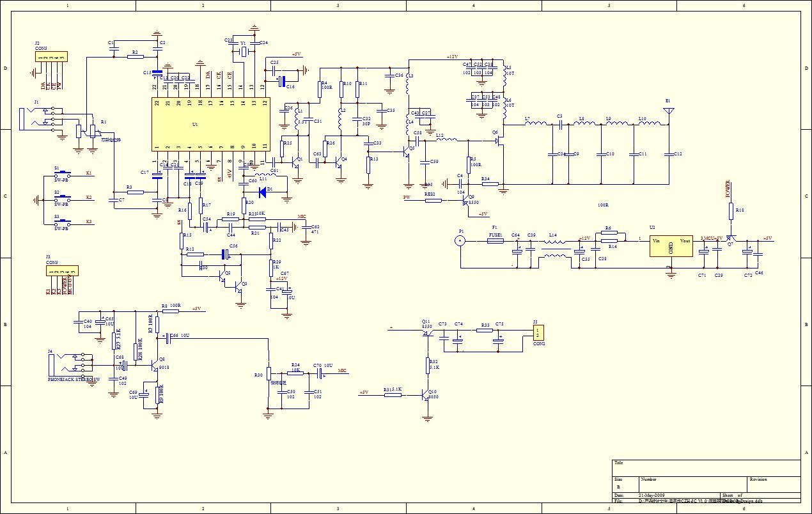Select the E1 antenna symbol
Image resolution: width=812 pixels, height=514 pixels.
point(668,114)
